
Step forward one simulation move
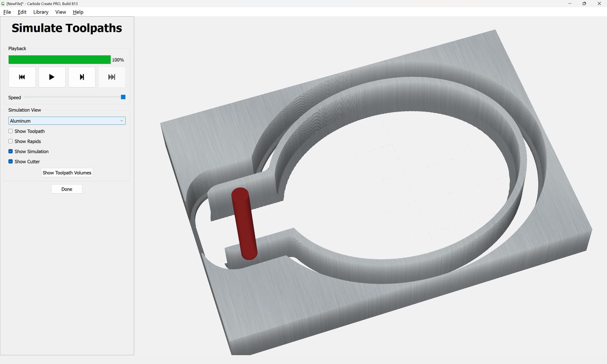point(82,77)
